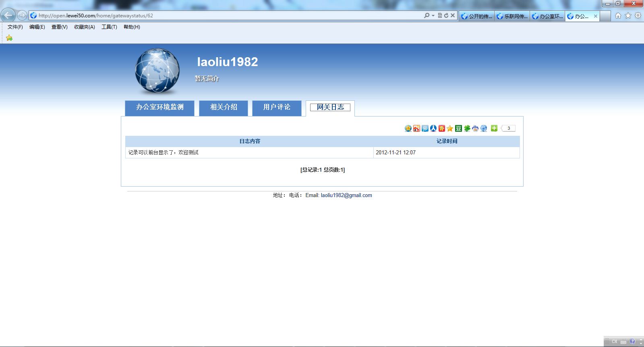The image size is (644, 347).
Task: Open more share options green plus
Action: pos(494,128)
